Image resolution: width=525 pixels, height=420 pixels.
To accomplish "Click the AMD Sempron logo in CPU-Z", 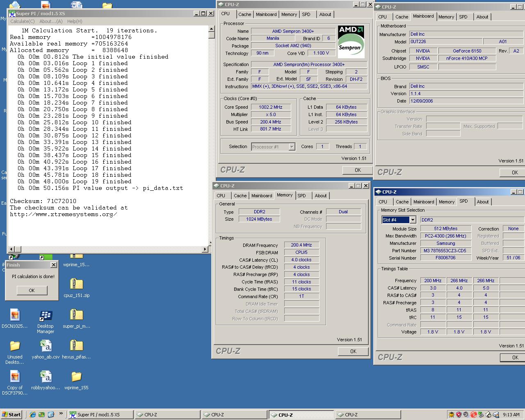I will pos(351,41).
